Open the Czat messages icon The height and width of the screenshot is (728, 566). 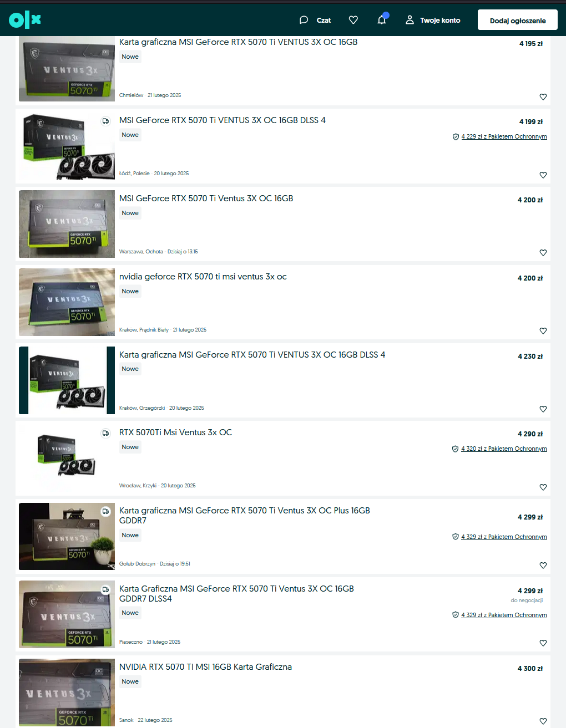[315, 20]
